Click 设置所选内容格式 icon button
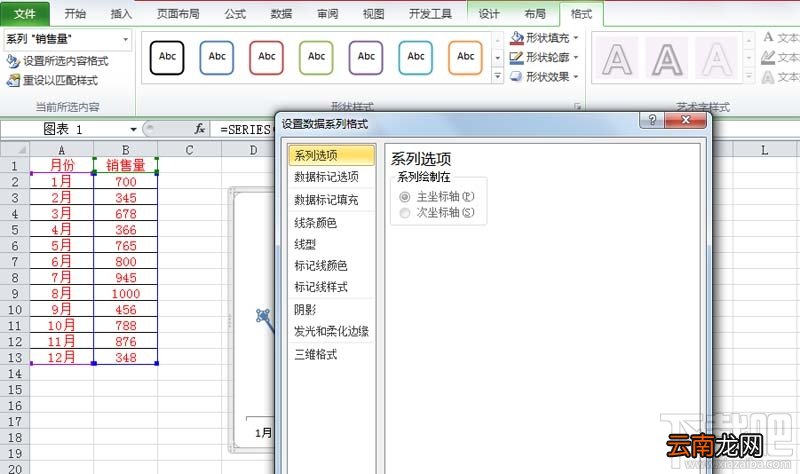The height and width of the screenshot is (474, 800). (13, 61)
